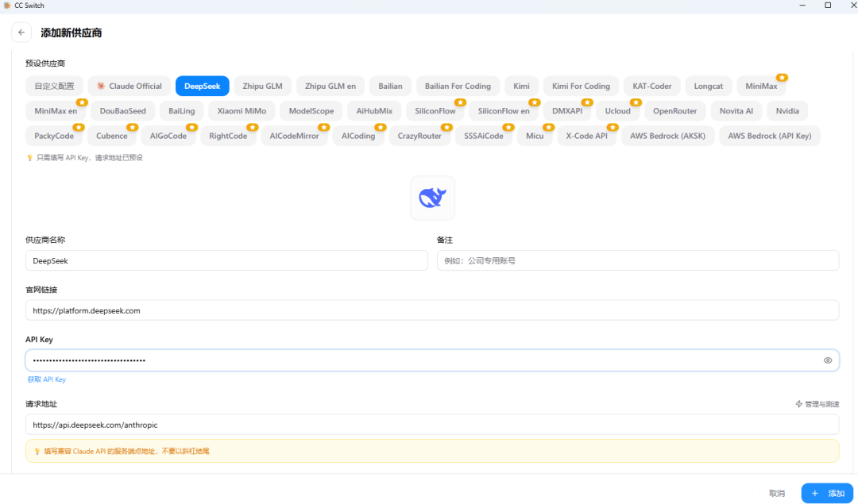Viewport: 858px width, 504px height.
Task: Click the back arrow button
Action: click(x=21, y=33)
